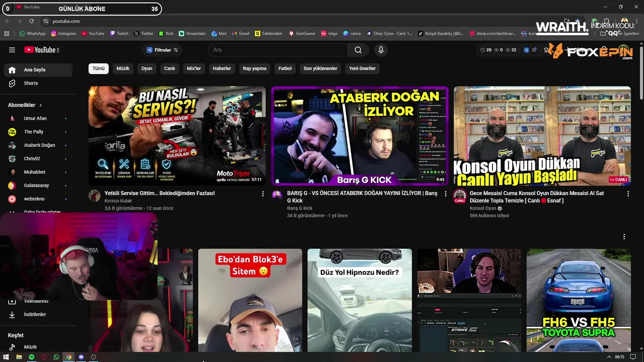Open the YouTube hamburger guide menu
The width and height of the screenshot is (644, 362).
[12, 50]
